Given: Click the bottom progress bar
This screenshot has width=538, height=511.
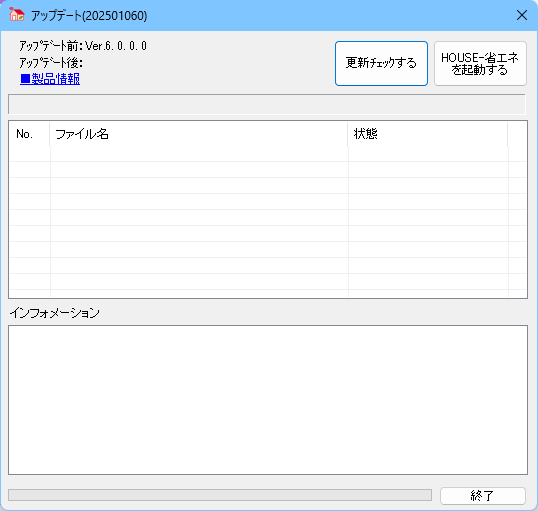Looking at the screenshot, I should point(220,495).
